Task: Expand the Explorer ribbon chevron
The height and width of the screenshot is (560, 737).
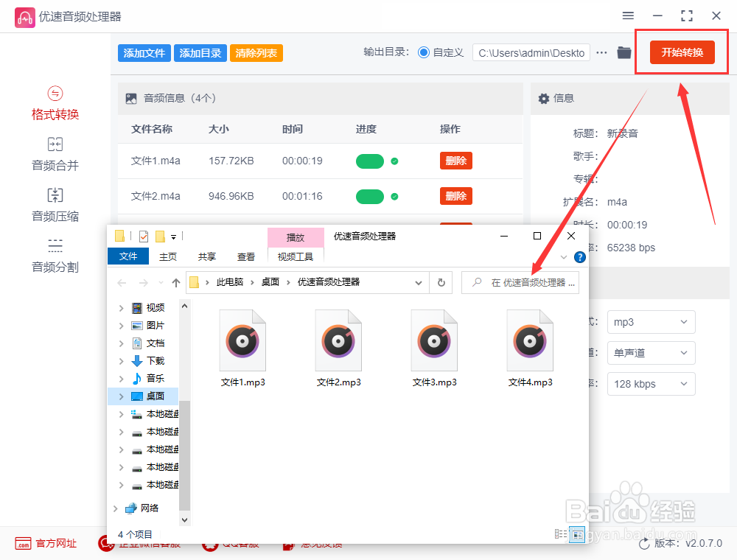Action: 564,257
